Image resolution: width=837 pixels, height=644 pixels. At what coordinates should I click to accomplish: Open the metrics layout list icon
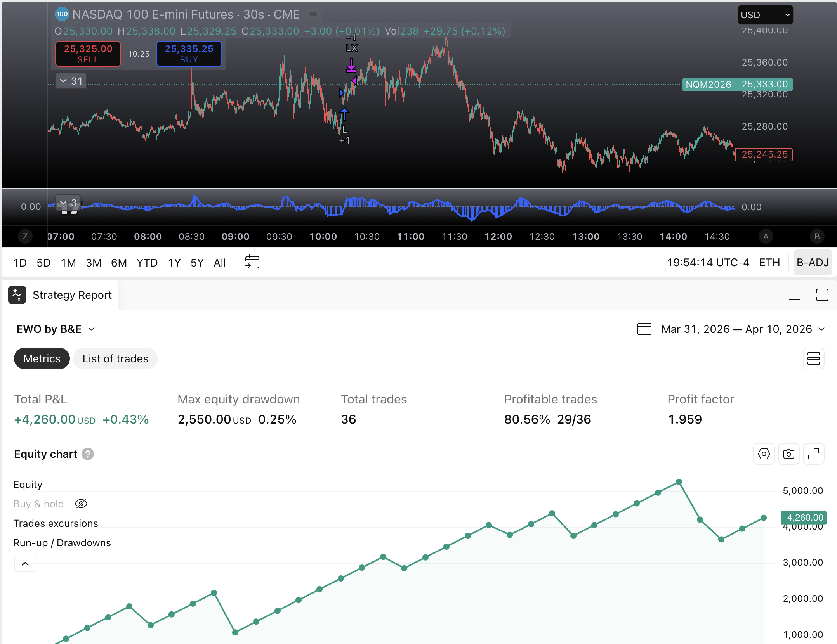[813, 358]
